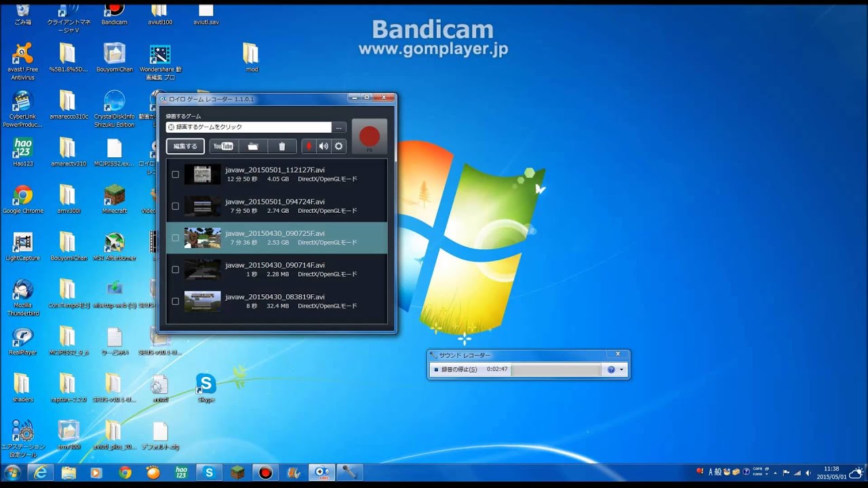Image resolution: width=868 pixels, height=488 pixels.
Task: Check the box for javaw_20150430_083819F.avi
Action: pyautogui.click(x=174, y=301)
